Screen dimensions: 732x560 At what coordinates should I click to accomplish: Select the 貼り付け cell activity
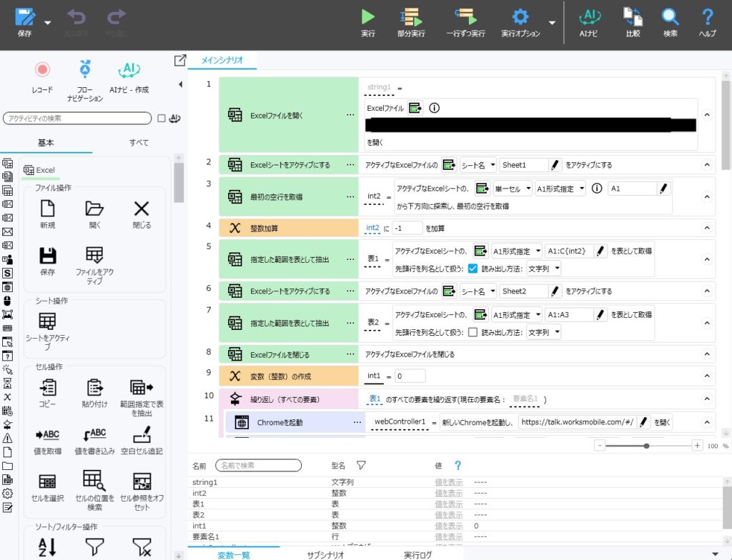(x=94, y=393)
